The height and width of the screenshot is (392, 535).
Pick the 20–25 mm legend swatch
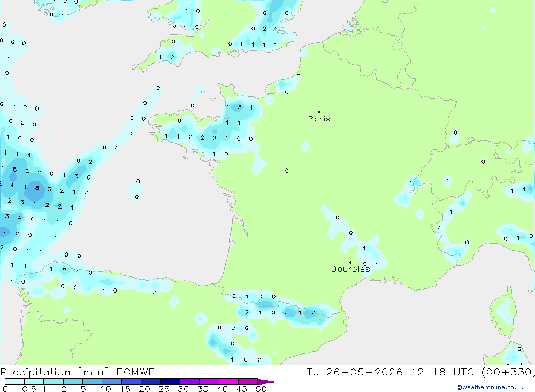pyautogui.click(x=150, y=381)
